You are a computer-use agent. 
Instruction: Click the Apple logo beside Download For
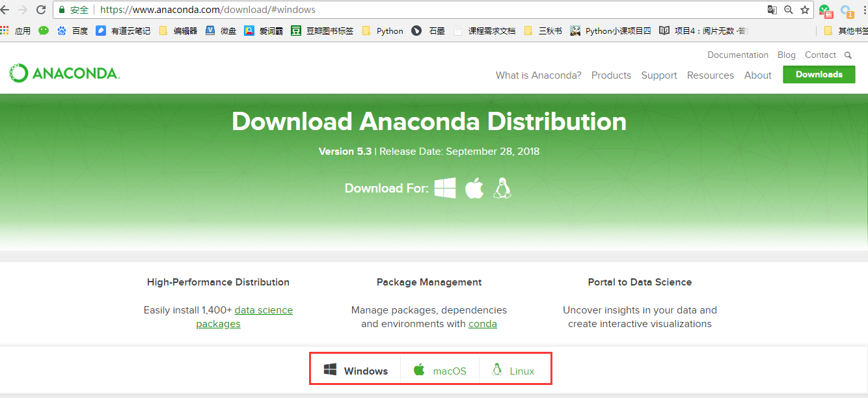(474, 188)
